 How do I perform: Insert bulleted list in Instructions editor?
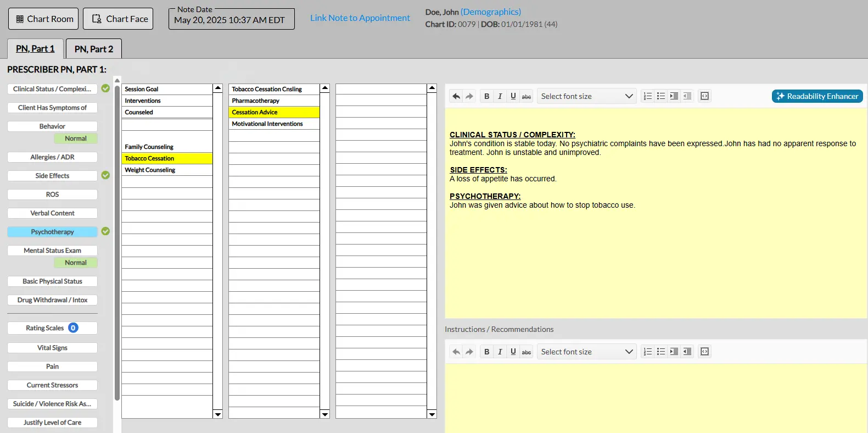click(661, 352)
